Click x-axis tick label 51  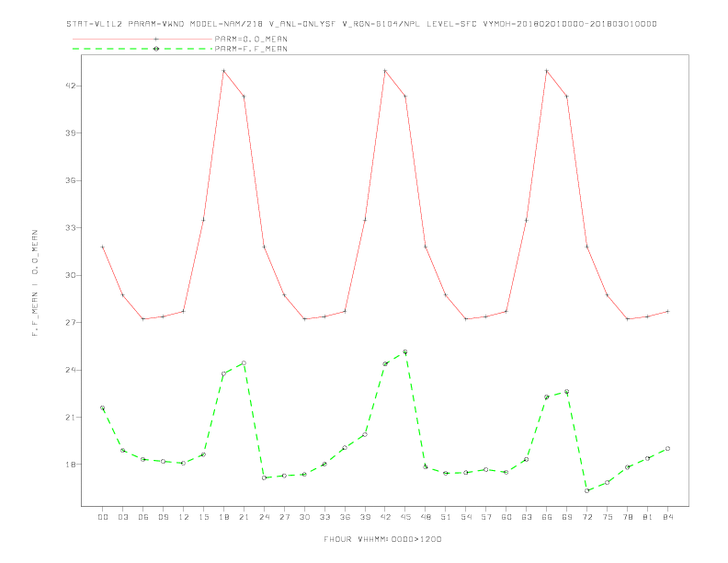point(446,517)
